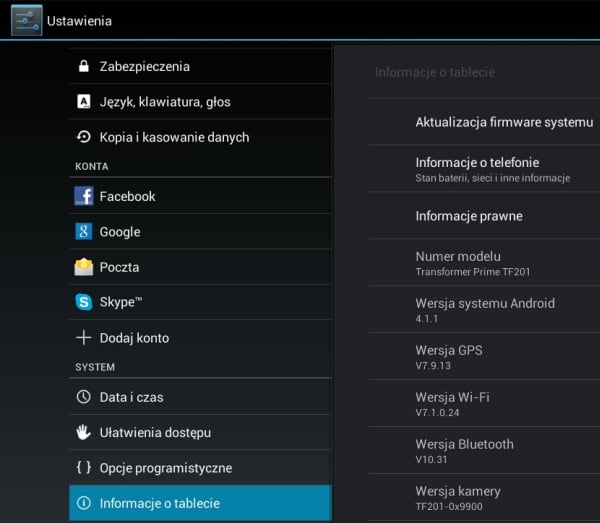The width and height of the screenshot is (600, 523).
Task: Open Aktualizacja firmware systemu
Action: coord(504,122)
